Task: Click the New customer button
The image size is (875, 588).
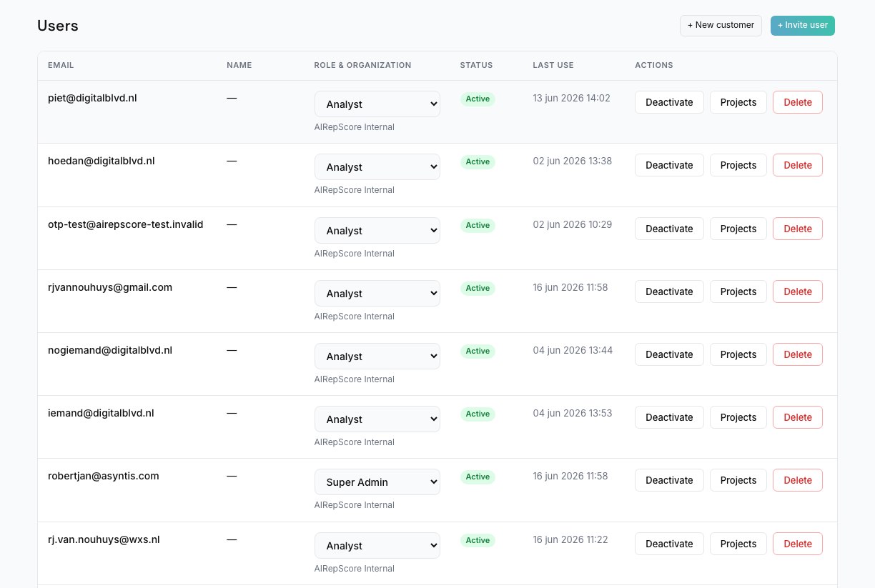Action: coord(721,26)
